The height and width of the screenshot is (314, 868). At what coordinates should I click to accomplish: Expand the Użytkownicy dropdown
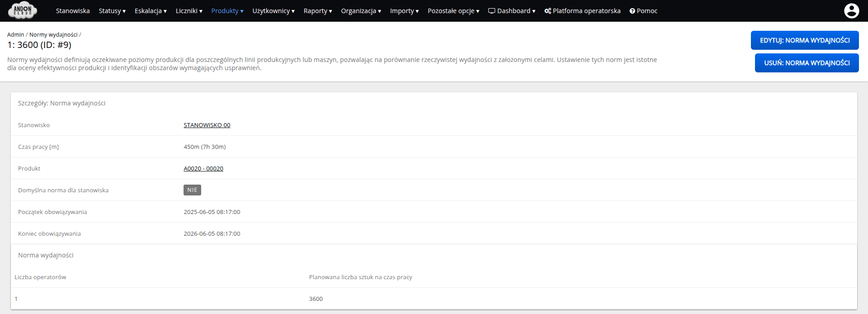[274, 11]
